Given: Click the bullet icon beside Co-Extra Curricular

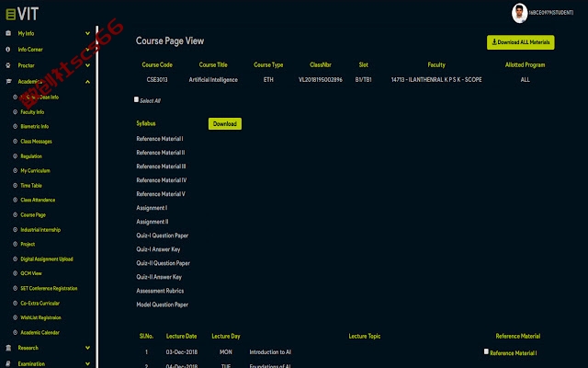Looking at the screenshot, I should 15,303.
